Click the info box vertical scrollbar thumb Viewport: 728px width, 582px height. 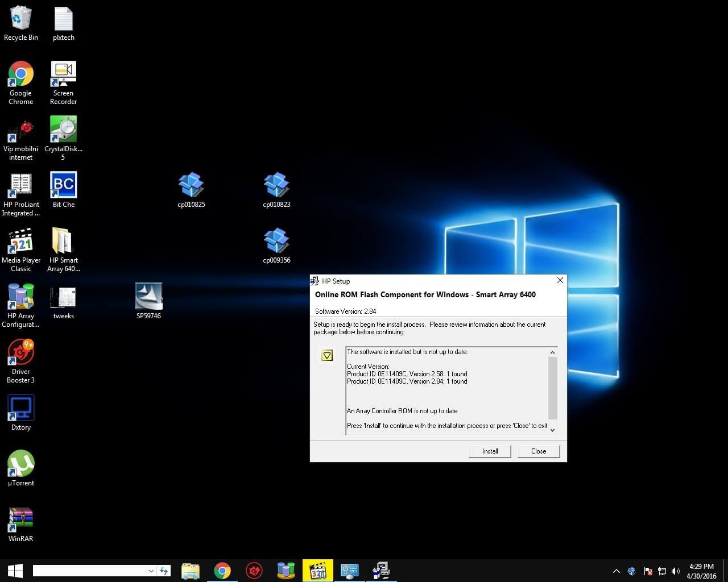(552, 388)
